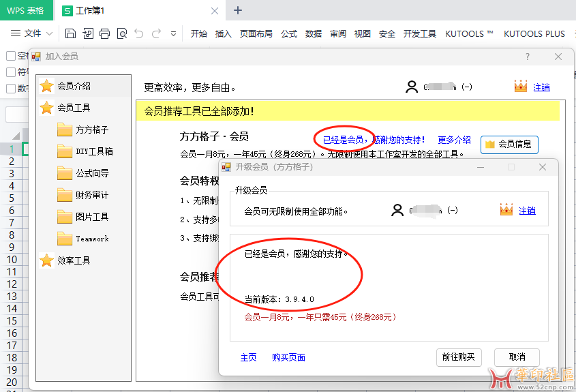Image resolution: width=576 pixels, height=392 pixels.
Task: Toggle the checkbox beside 数
Action: click(x=11, y=88)
